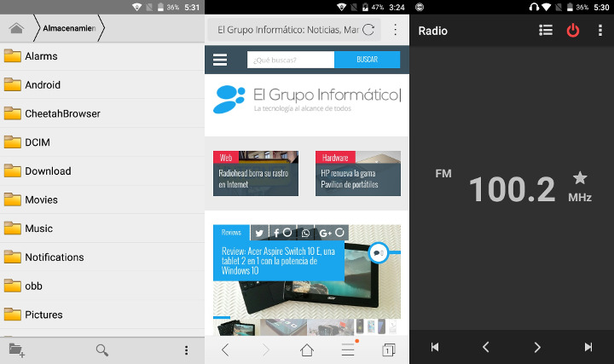The height and width of the screenshot is (364, 614).
Task: Open file manager overflow menu
Action: pyautogui.click(x=187, y=350)
